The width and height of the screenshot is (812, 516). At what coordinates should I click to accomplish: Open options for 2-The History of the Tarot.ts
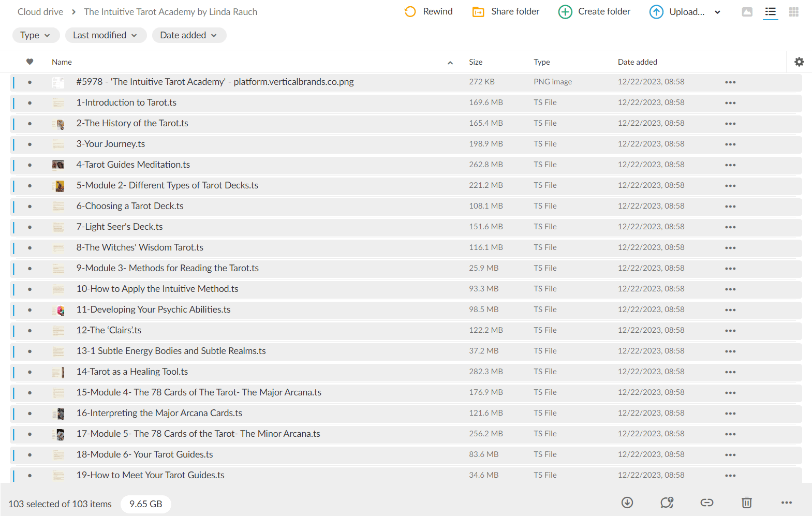[730, 124]
